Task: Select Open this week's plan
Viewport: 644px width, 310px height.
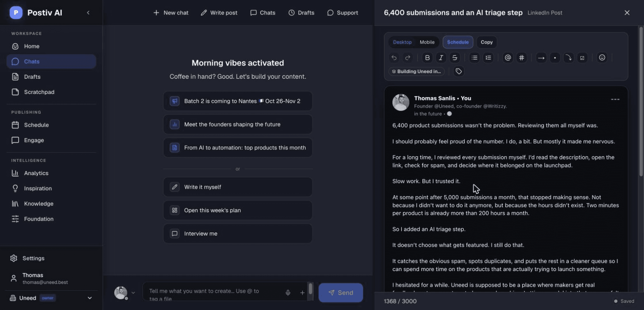Action: point(238,210)
